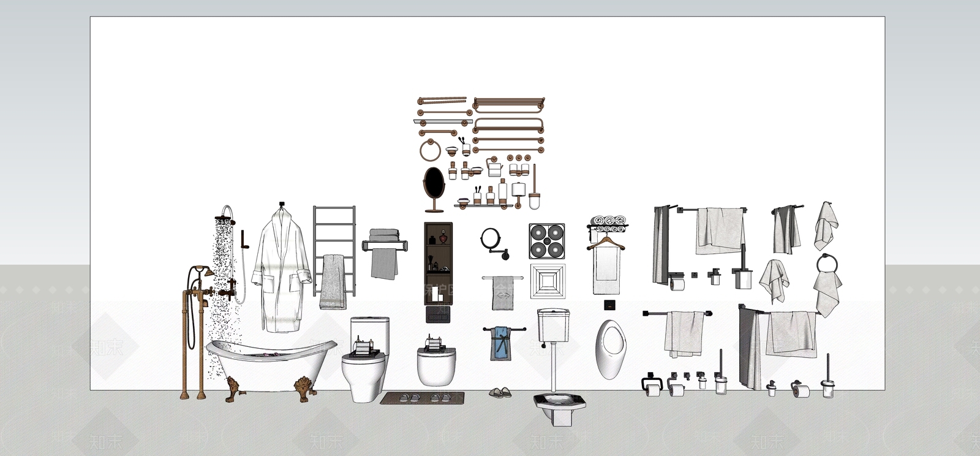Click the high-level cistern tank
The image size is (980, 456).
click(x=555, y=326)
